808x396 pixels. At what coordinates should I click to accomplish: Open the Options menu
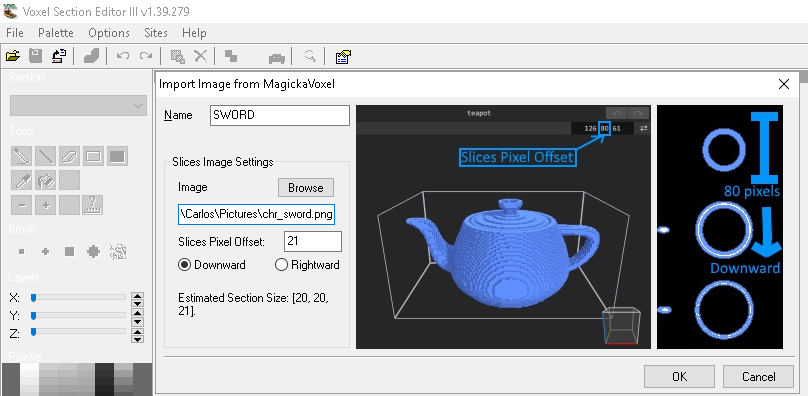click(x=109, y=32)
